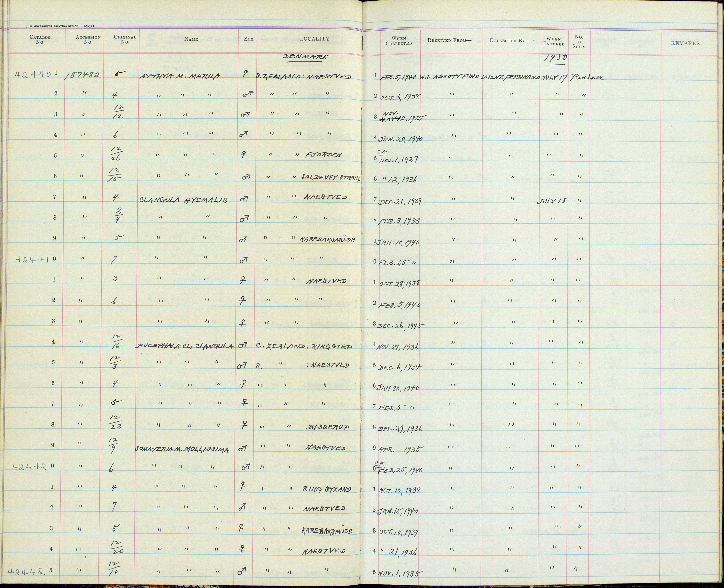Select species name "BUCEPHALA CL. CLANGULA"
This screenshot has height=588, width=724.
pos(185,346)
